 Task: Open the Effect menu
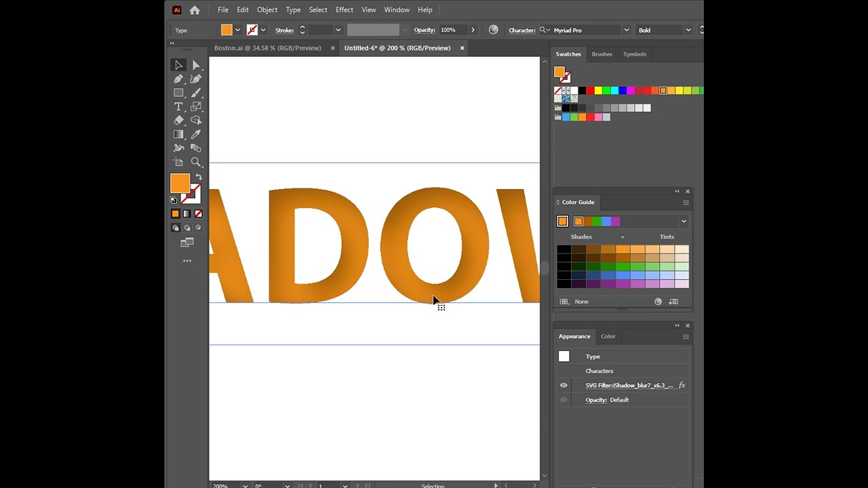(344, 10)
